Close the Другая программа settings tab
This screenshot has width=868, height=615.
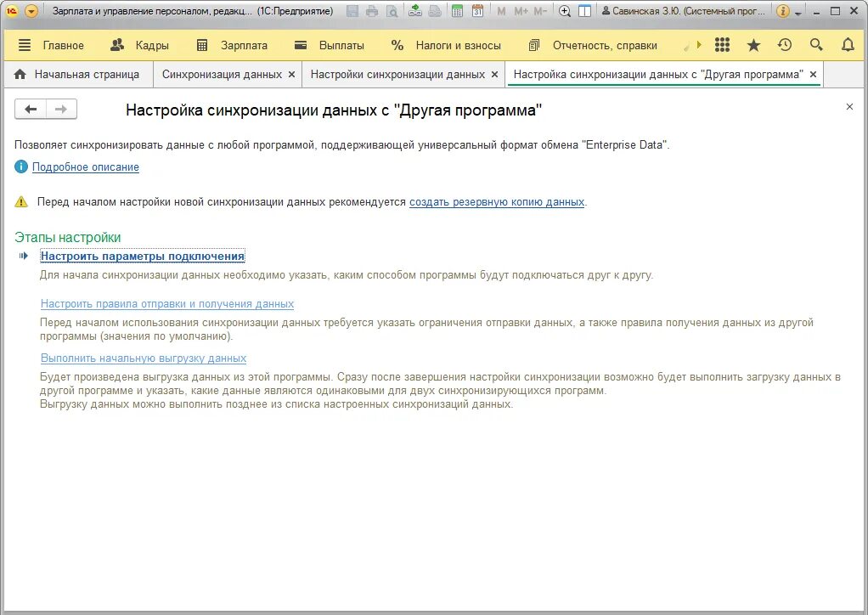tap(813, 74)
